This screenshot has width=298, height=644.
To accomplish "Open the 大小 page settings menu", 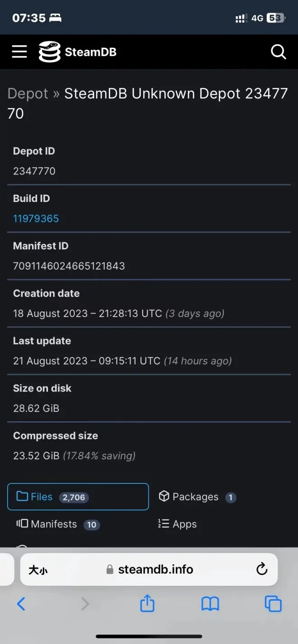I will (38, 570).
